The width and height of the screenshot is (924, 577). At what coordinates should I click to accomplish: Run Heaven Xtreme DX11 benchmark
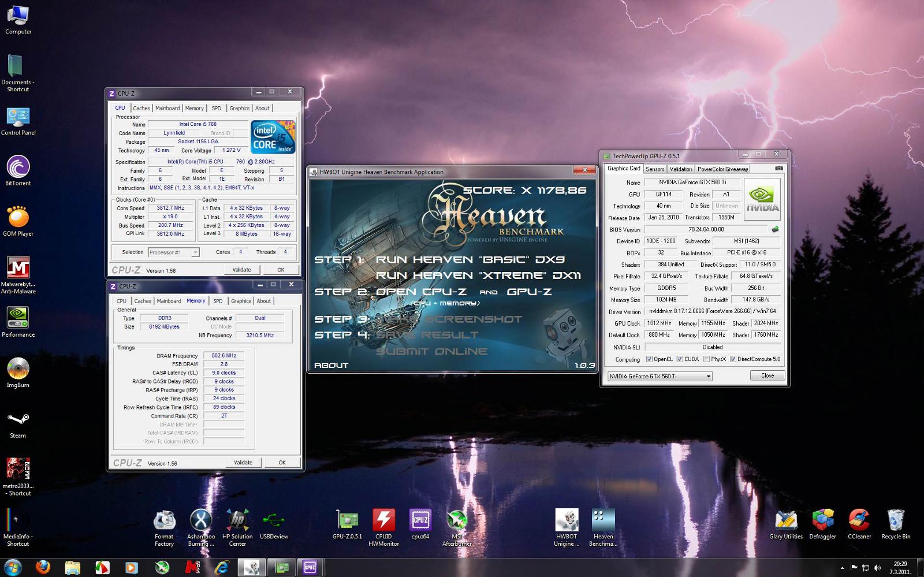tap(478, 276)
